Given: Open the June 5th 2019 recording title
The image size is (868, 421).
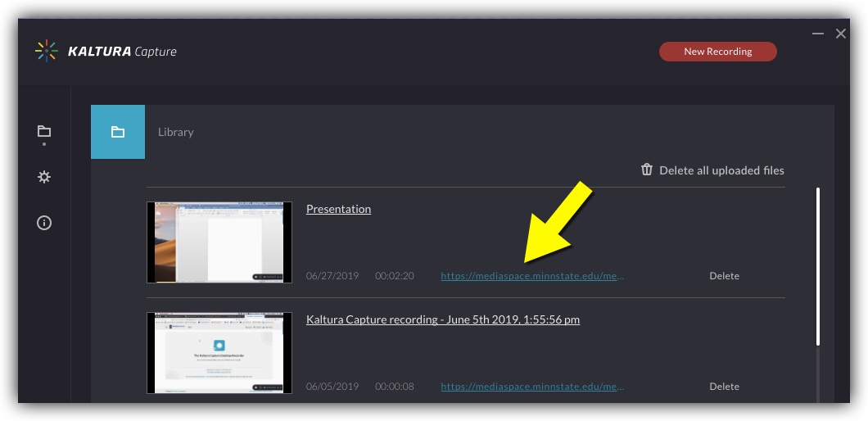Looking at the screenshot, I should click(442, 319).
